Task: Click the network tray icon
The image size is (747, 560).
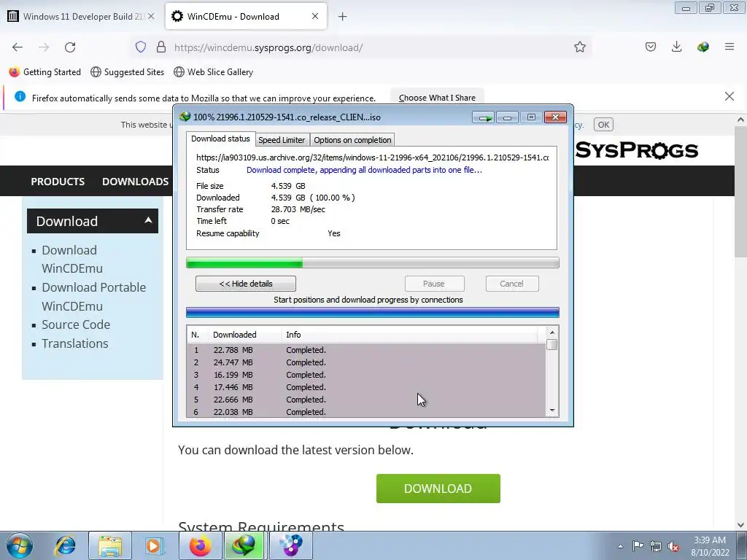Action: click(656, 546)
